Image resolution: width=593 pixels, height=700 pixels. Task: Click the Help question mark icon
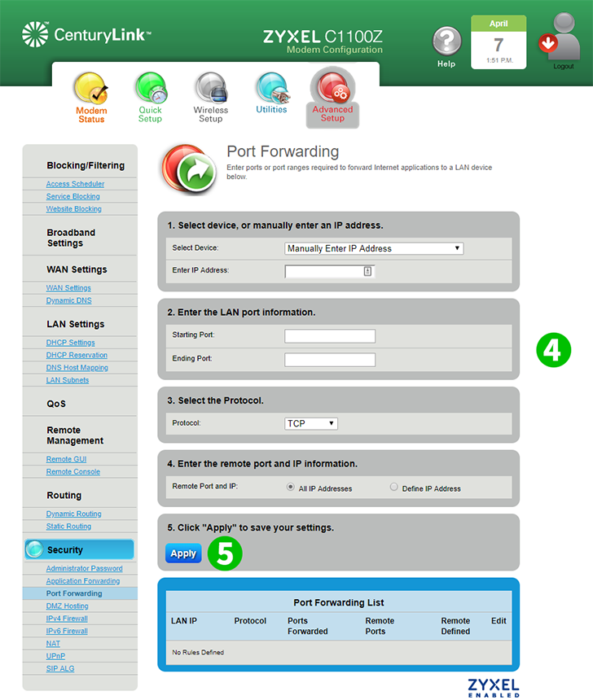coord(446,41)
